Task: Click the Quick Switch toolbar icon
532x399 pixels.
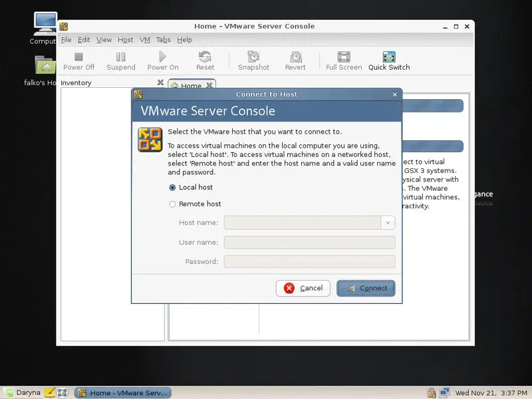Action: [x=389, y=57]
